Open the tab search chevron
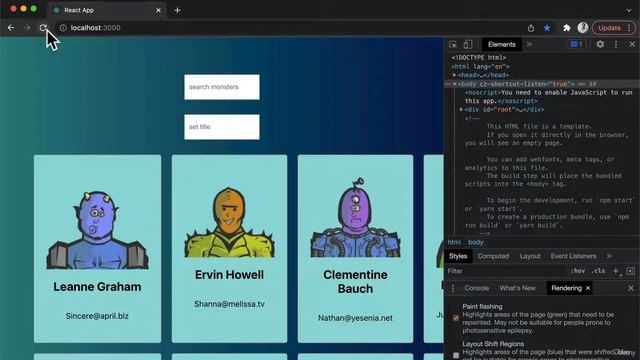 coord(629,10)
